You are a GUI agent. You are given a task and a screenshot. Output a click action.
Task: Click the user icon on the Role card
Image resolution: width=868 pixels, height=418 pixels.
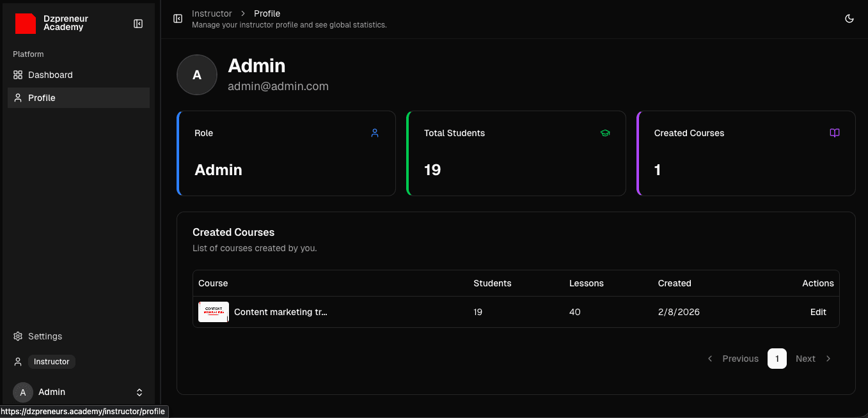click(375, 133)
